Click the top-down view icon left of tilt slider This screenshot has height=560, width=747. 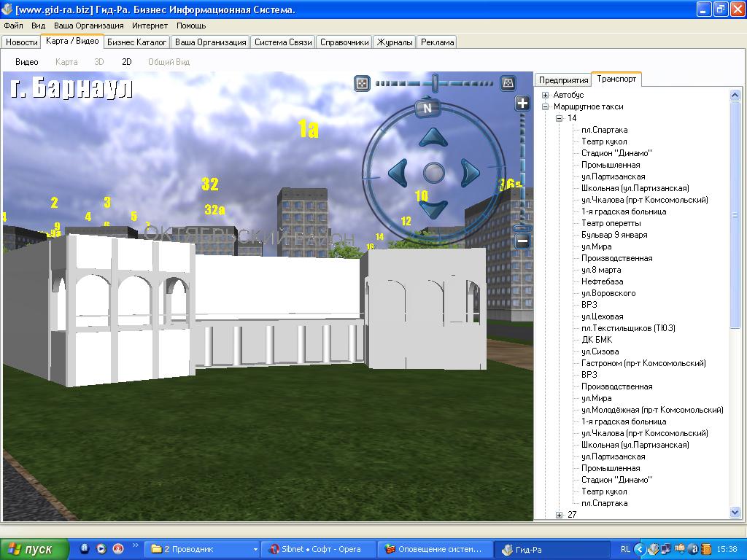click(x=361, y=83)
